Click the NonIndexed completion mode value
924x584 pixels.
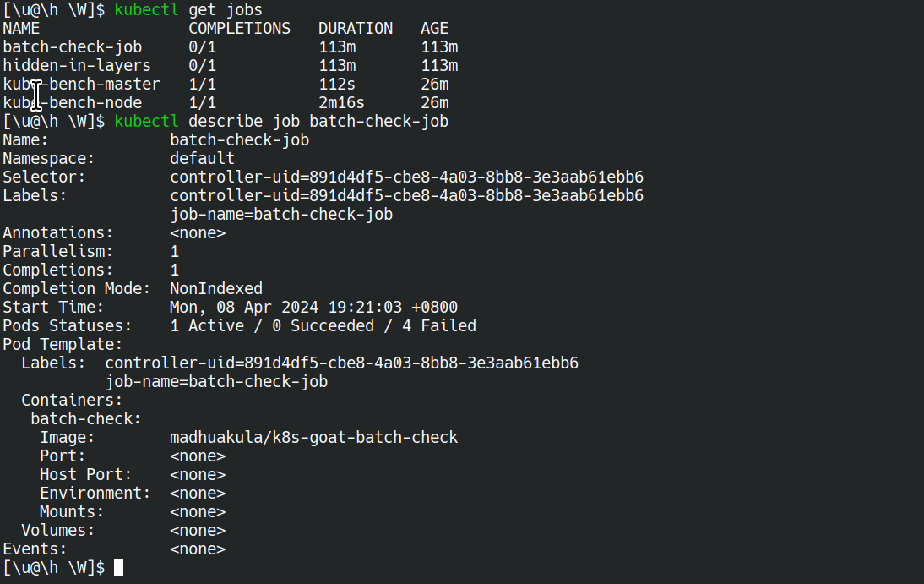coord(216,288)
